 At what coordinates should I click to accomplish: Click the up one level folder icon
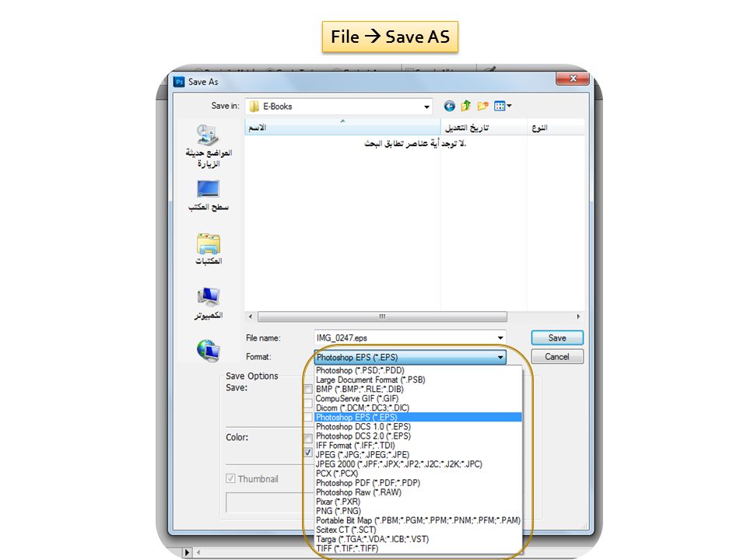(466, 106)
